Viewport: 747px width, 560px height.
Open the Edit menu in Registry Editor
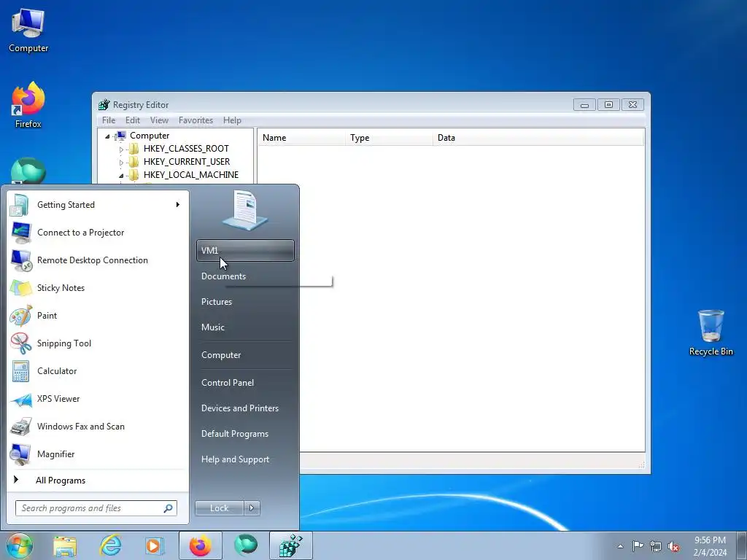tap(133, 120)
